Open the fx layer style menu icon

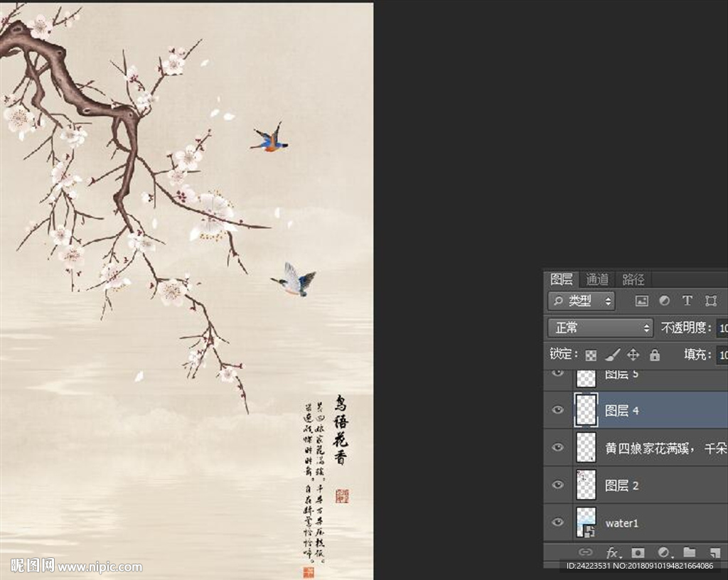point(613,553)
